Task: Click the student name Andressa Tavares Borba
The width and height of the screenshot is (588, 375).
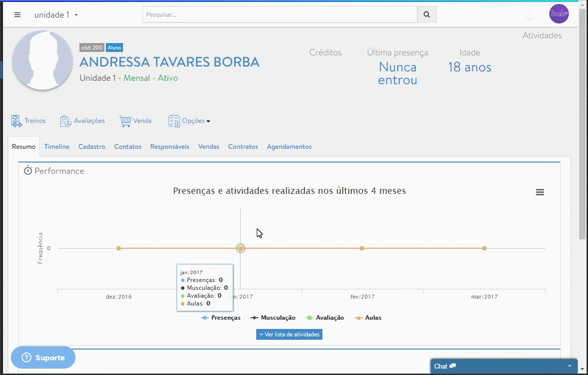Action: (170, 62)
